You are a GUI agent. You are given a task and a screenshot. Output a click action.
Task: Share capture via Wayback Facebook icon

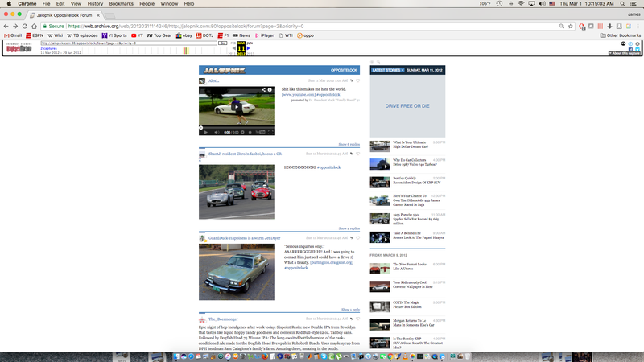point(630,50)
